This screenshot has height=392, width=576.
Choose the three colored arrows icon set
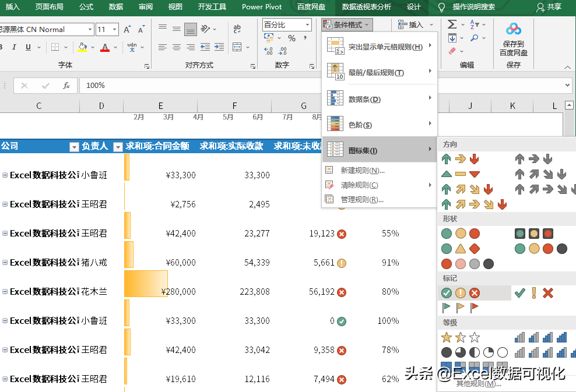[x=461, y=159]
